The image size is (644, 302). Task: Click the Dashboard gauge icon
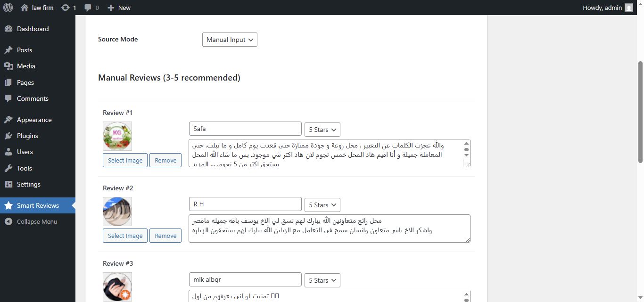(8, 29)
